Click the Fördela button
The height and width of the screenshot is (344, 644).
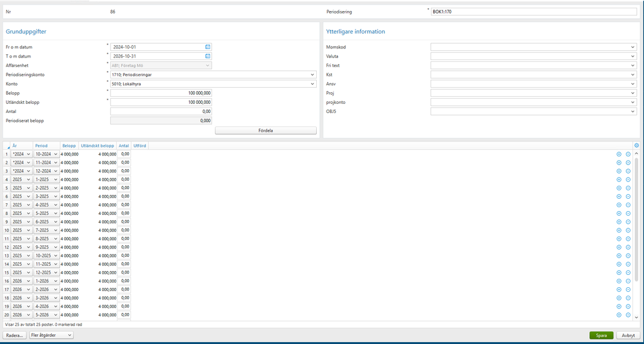[266, 131]
